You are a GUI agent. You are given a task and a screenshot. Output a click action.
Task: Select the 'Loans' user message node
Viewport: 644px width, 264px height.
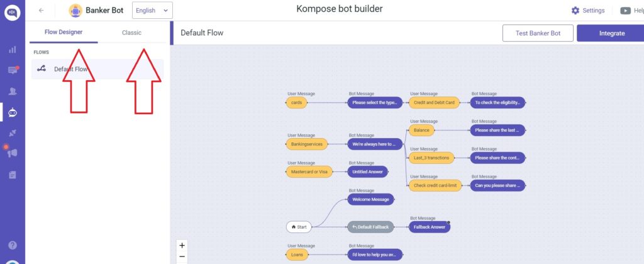coord(297,255)
